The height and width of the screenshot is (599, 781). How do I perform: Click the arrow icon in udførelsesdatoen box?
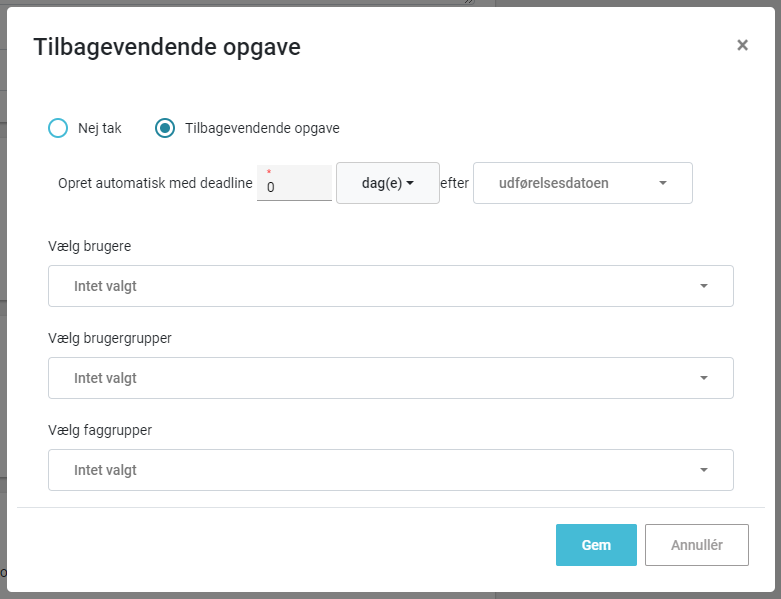coord(663,183)
